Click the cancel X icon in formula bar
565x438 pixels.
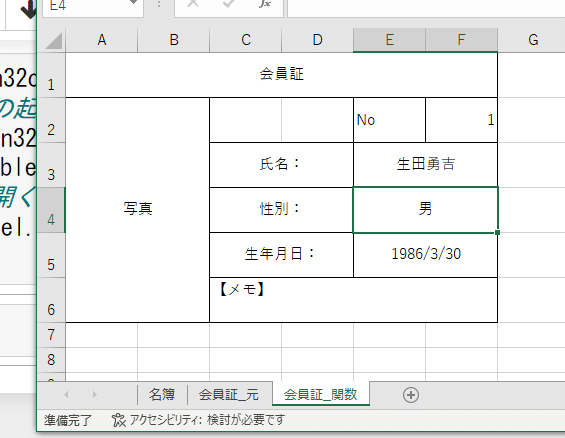[193, 4]
